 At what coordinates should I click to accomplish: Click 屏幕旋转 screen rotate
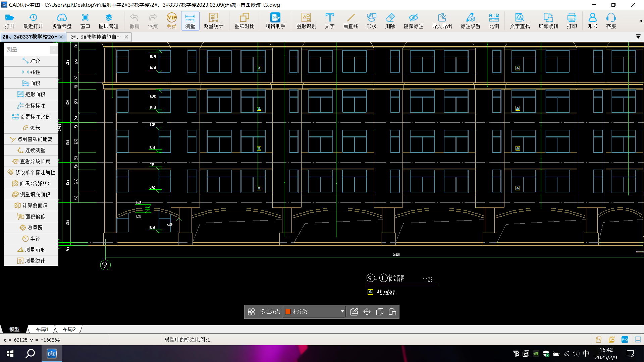(548, 21)
